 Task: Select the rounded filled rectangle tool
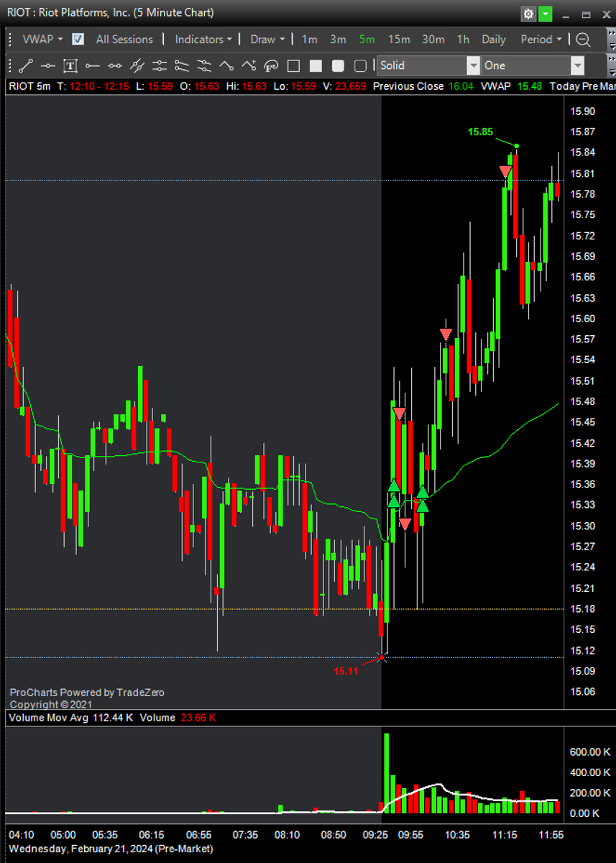pos(337,65)
